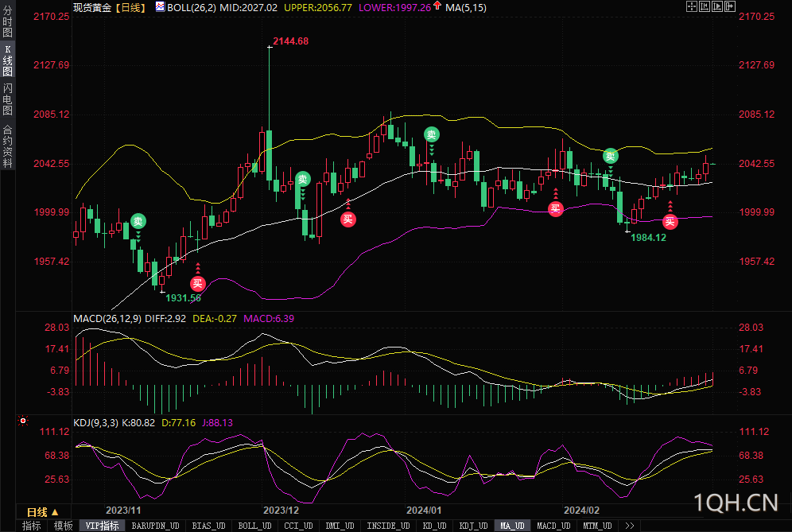This screenshot has width=792, height=532.
Task: Select the BARUPDN_UD indicator tab
Action: point(156,526)
